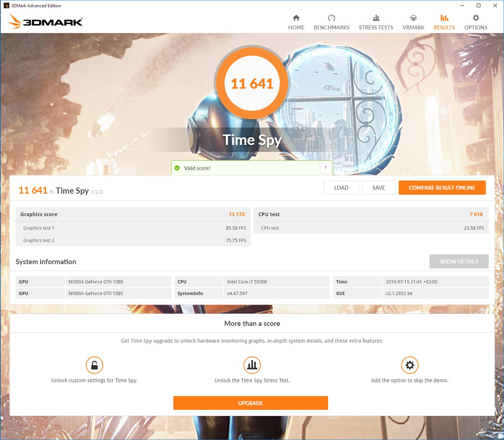Click the CPU test score 7 018
The width and height of the screenshot is (504, 440).
tap(476, 214)
